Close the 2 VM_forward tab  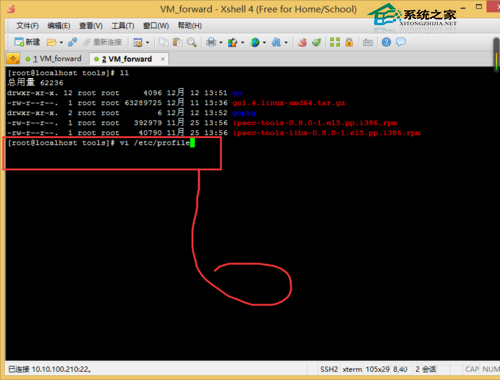click(x=163, y=59)
